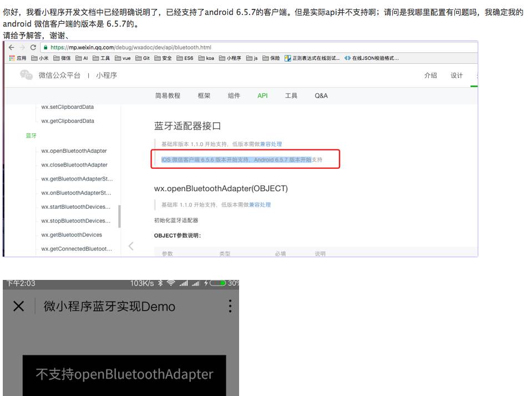Switch to the API tab

pos(262,96)
